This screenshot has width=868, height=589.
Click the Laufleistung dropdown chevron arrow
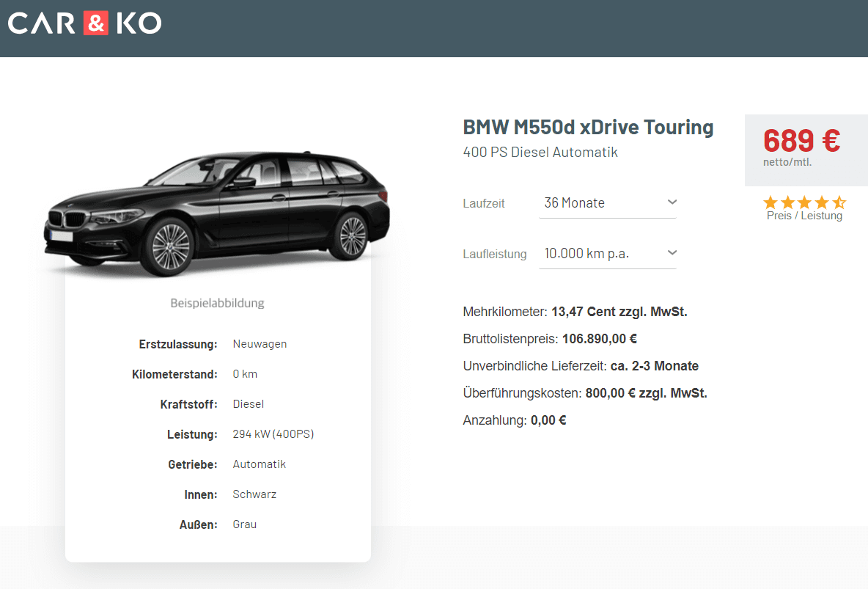pos(672,252)
